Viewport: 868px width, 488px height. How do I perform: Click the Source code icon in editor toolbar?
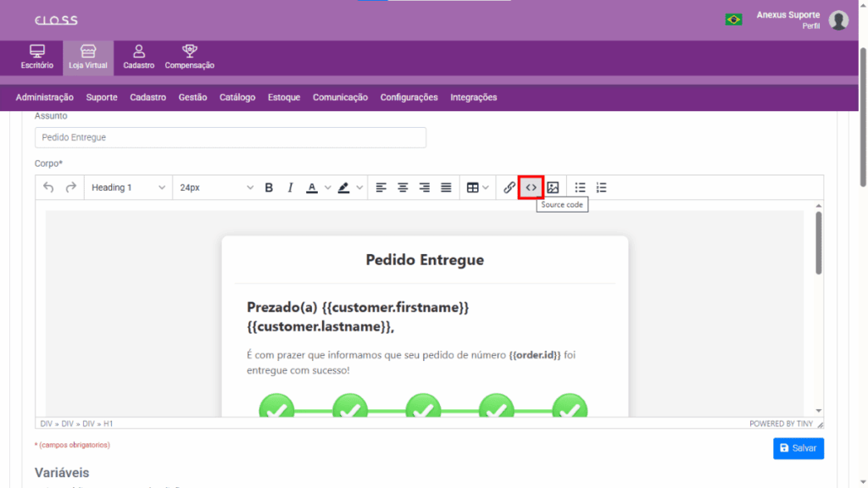(531, 187)
